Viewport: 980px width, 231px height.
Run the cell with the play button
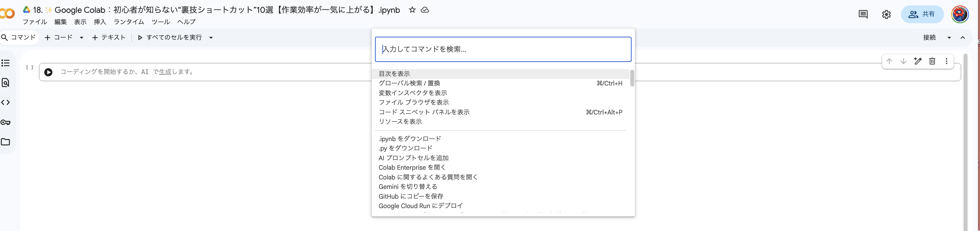point(48,72)
